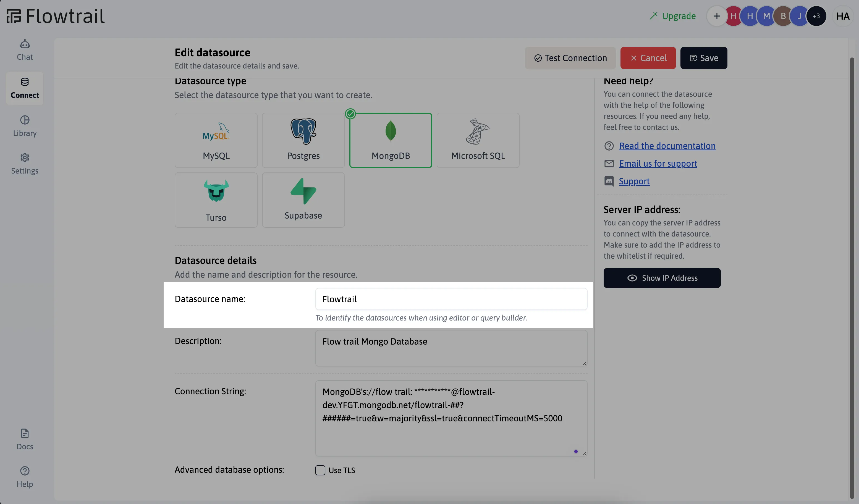859x504 pixels.
Task: Click the Connection String text area
Action: pyautogui.click(x=451, y=418)
